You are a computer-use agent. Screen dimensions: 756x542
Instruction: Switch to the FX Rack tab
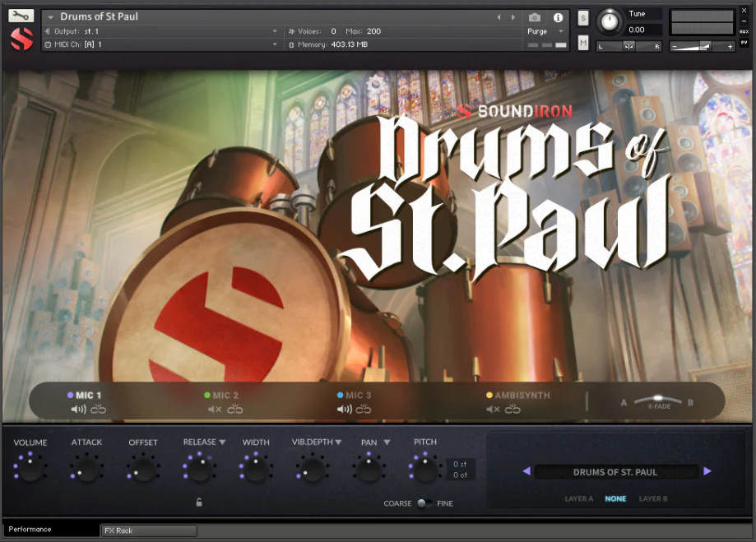pos(148,530)
